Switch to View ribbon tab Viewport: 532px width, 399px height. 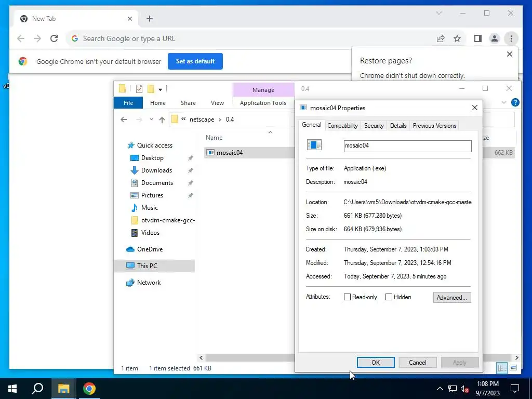click(217, 103)
